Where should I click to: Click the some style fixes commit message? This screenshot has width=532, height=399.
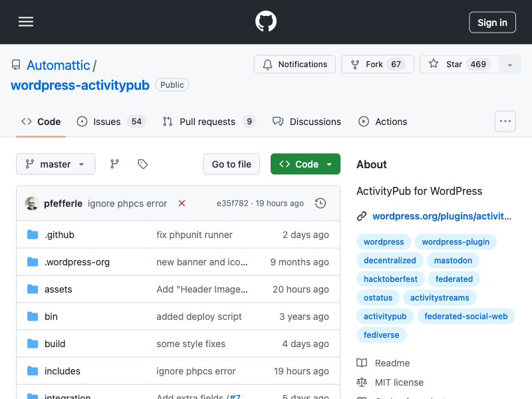click(x=191, y=344)
